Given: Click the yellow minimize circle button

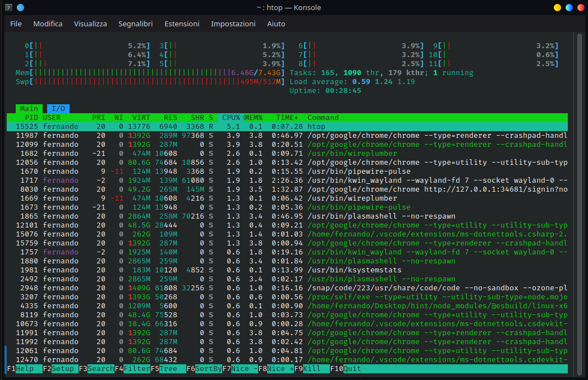Looking at the screenshot, I should click(x=557, y=8).
